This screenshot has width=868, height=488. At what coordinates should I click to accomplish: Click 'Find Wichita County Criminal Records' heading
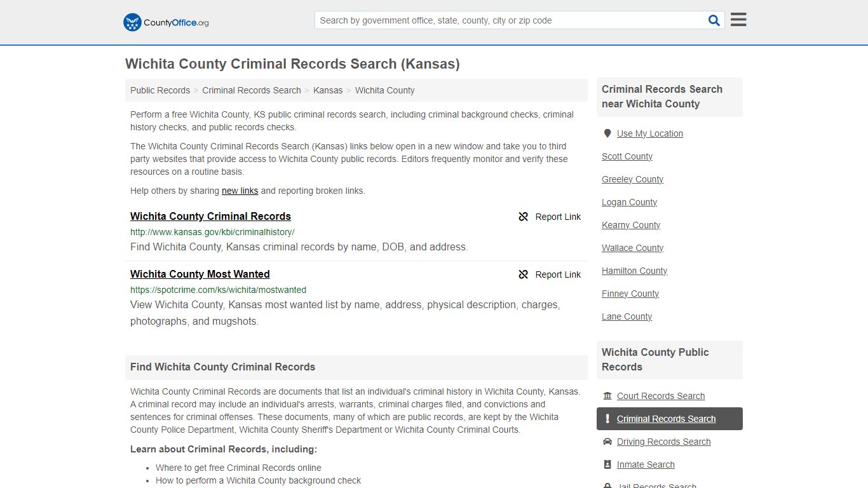click(222, 367)
